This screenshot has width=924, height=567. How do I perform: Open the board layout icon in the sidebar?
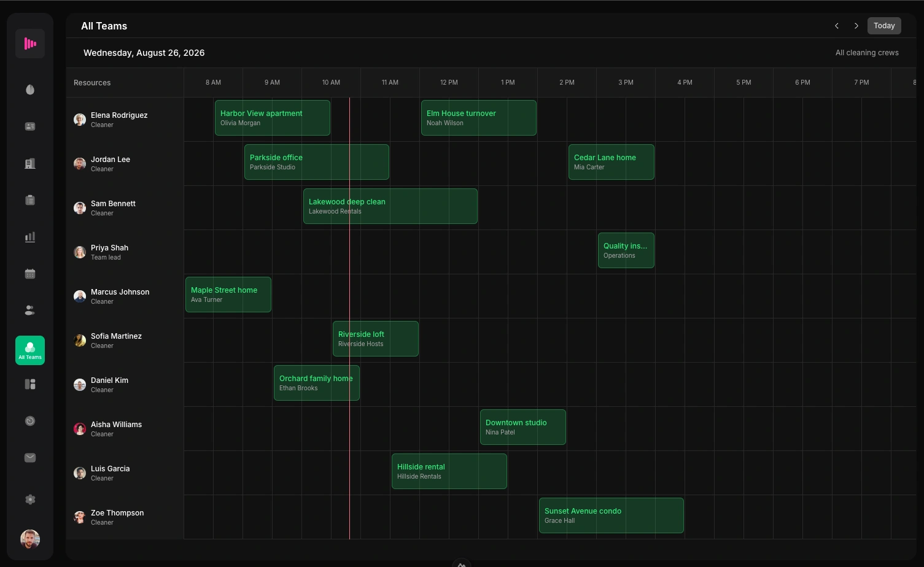tap(30, 384)
